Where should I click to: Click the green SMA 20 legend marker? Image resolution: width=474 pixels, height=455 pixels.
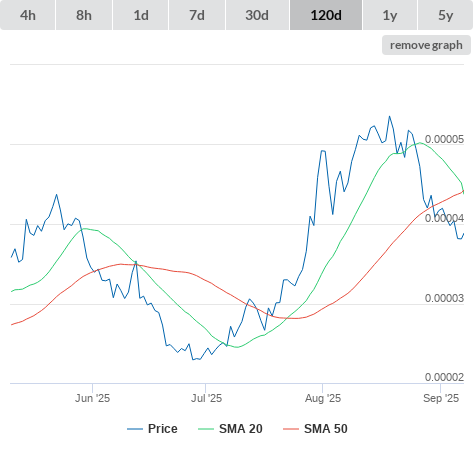[x=206, y=429]
